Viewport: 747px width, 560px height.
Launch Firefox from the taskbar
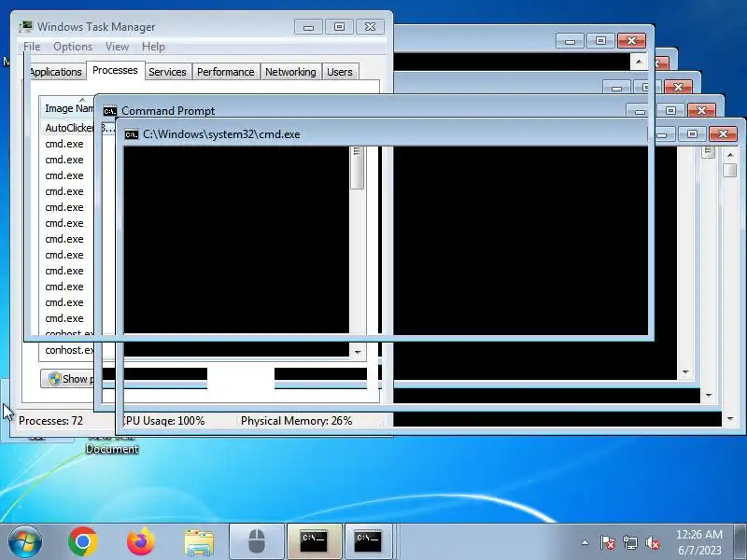pyautogui.click(x=141, y=541)
